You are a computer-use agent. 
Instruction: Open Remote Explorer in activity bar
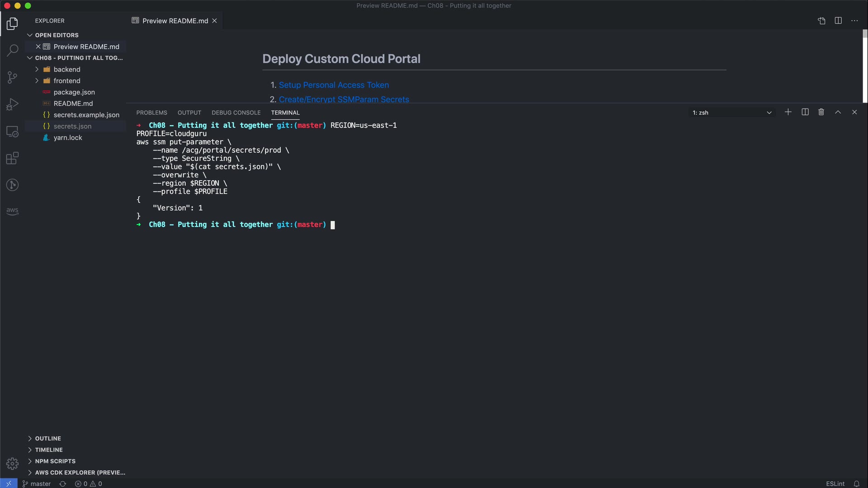[12, 131]
